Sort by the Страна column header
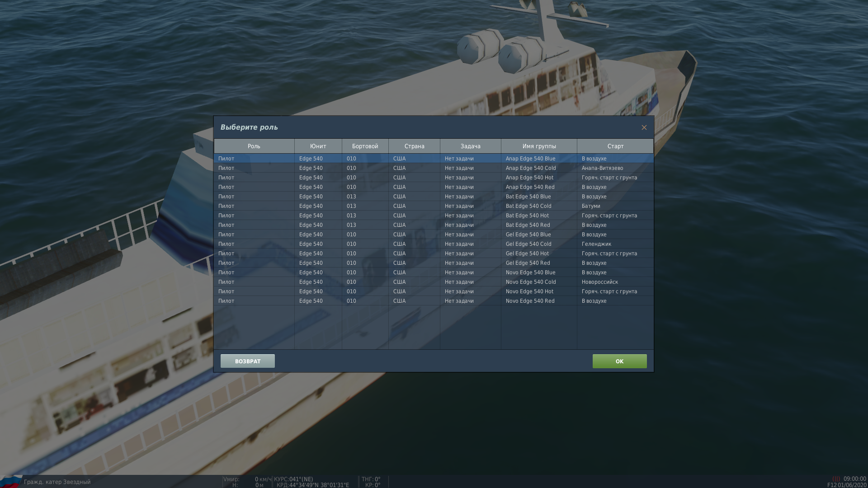 point(414,146)
